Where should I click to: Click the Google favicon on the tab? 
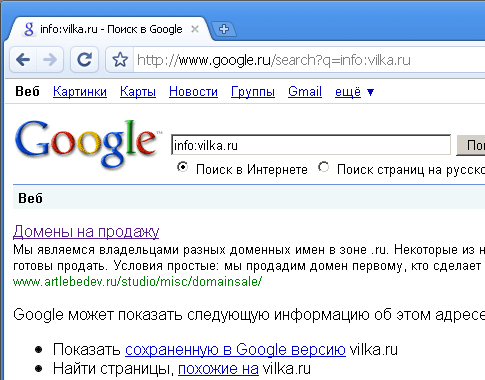(29, 29)
